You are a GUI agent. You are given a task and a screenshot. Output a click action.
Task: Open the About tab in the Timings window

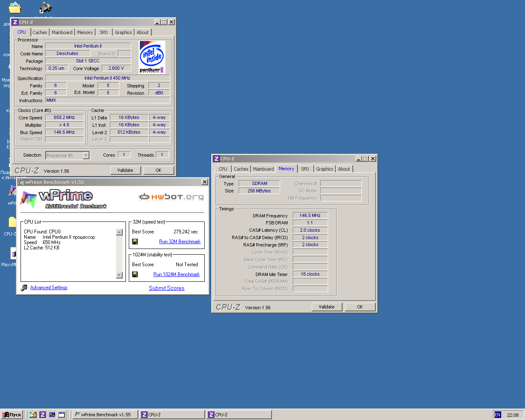coord(344,169)
